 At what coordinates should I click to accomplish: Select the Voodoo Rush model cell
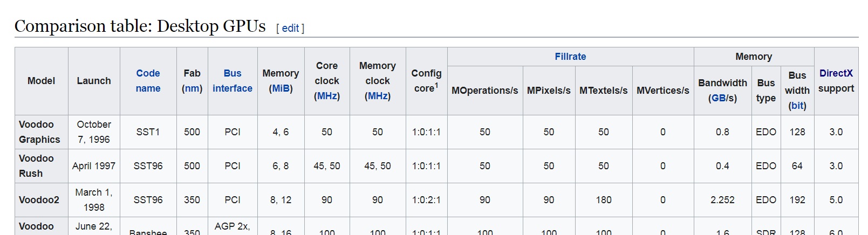[x=36, y=166]
